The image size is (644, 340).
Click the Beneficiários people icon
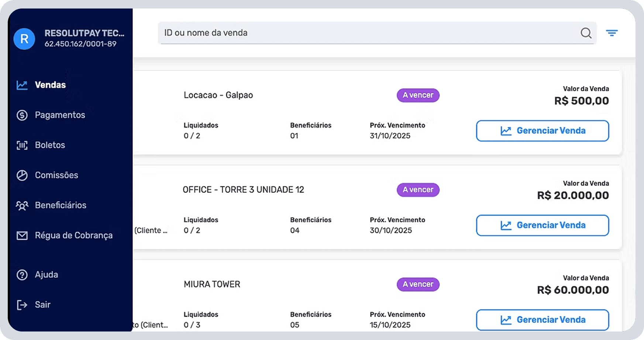click(22, 205)
